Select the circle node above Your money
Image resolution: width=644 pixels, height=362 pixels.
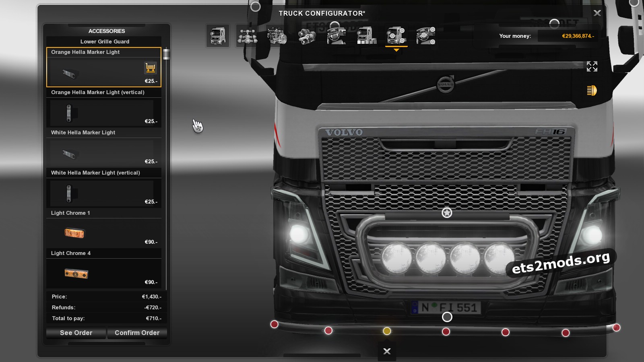tap(554, 24)
